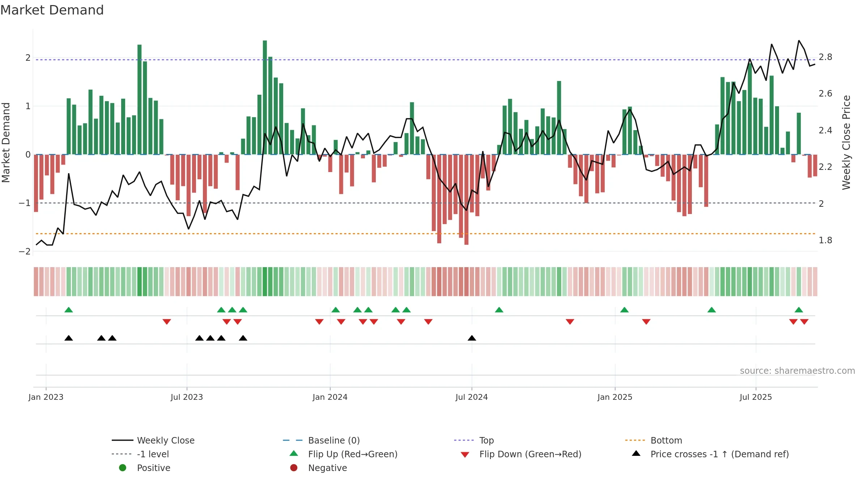Click the 1 demand axis tick label
868x488 pixels.
tap(28, 106)
